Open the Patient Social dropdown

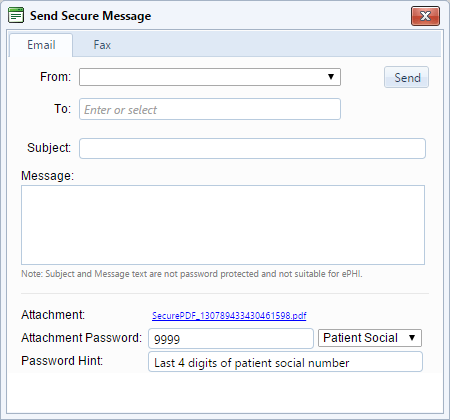tap(370, 338)
